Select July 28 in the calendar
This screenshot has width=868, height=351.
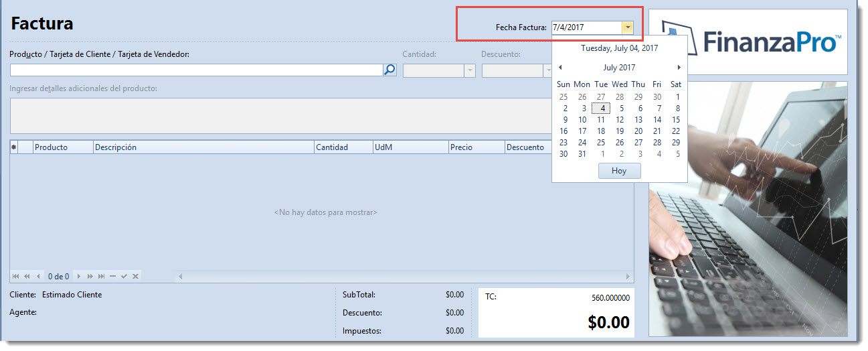657,143
